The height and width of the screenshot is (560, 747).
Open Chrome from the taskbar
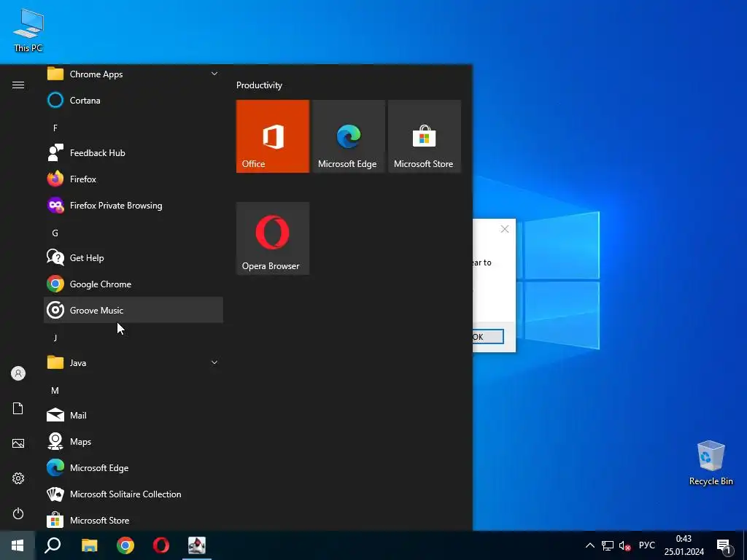[x=125, y=545]
